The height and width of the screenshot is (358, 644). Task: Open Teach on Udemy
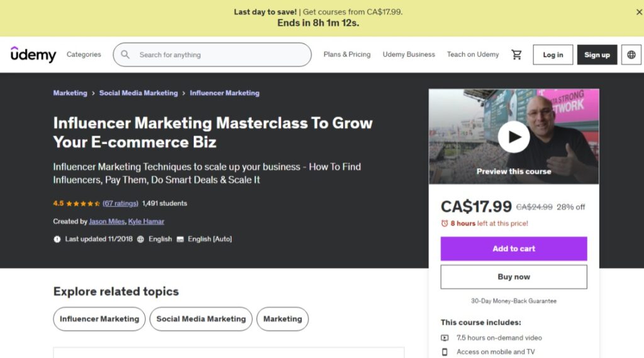pyautogui.click(x=473, y=54)
